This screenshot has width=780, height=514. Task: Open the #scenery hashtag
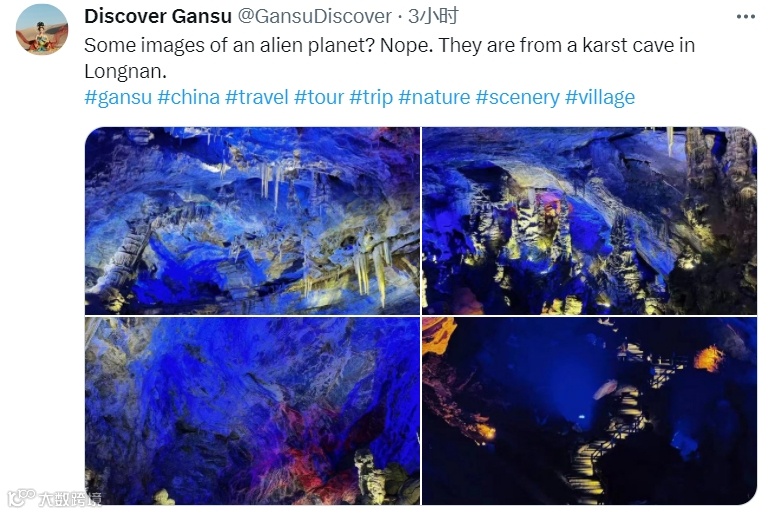(x=517, y=97)
